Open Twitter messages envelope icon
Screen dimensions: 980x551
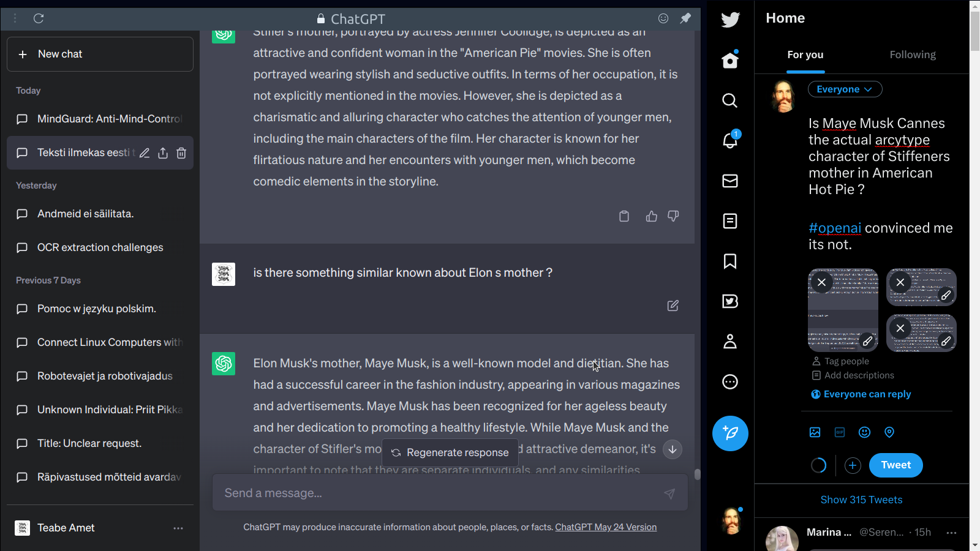pyautogui.click(x=729, y=181)
